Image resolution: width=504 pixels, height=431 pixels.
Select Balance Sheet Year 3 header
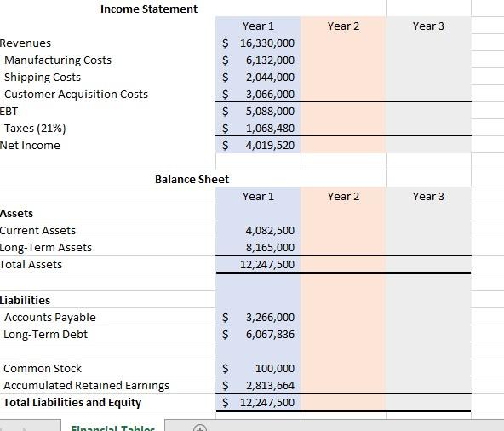(428, 197)
